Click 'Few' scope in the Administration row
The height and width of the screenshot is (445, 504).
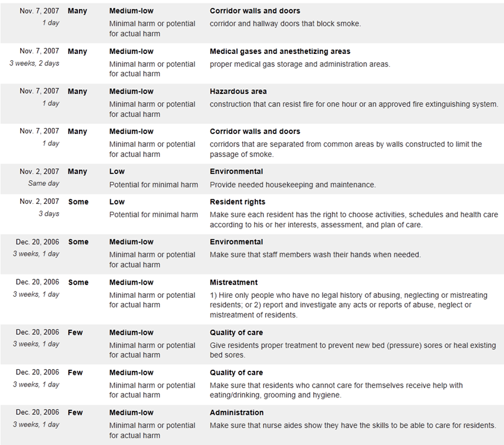pos(75,413)
